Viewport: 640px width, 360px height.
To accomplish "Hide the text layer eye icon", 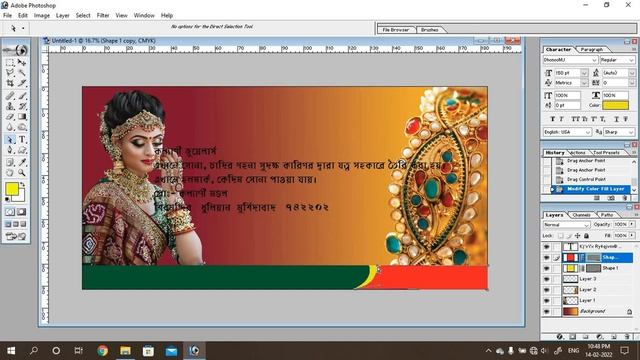I will pyautogui.click(x=547, y=247).
